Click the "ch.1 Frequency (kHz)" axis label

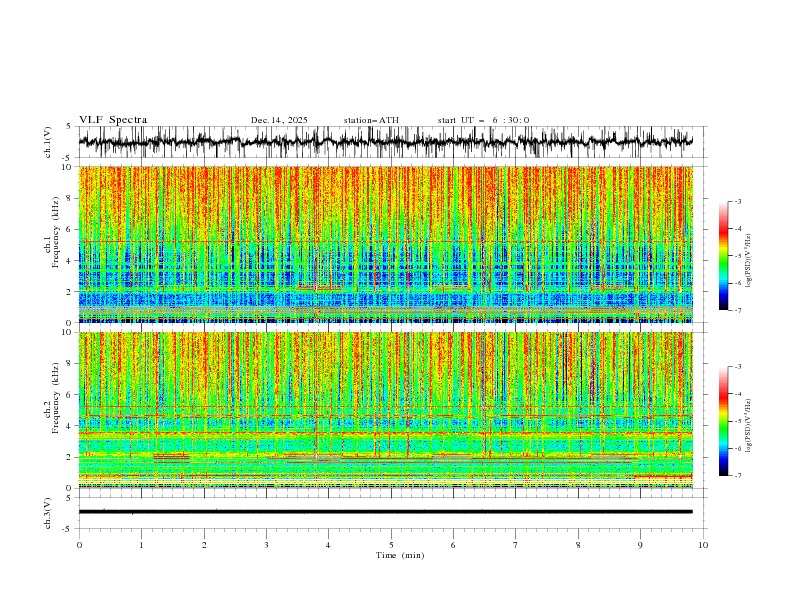point(52,232)
